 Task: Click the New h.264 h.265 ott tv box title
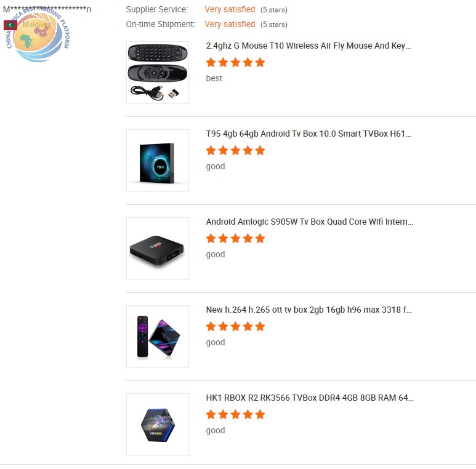(x=309, y=310)
